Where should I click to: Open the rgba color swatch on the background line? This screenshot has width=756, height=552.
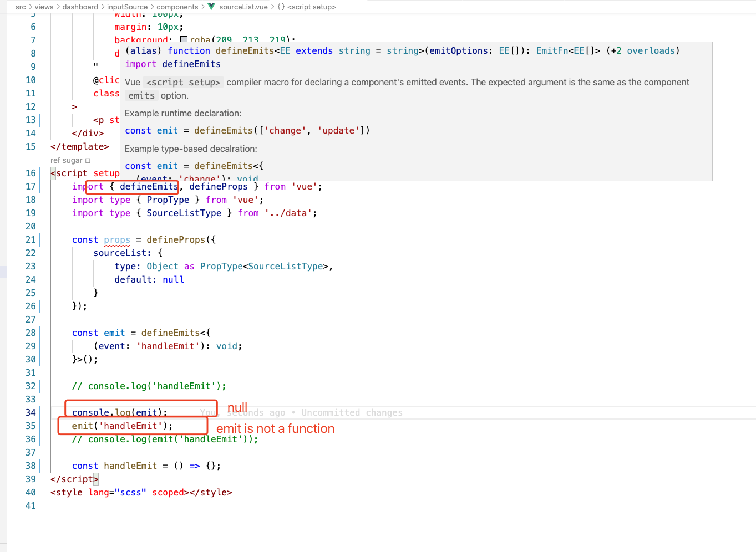183,38
